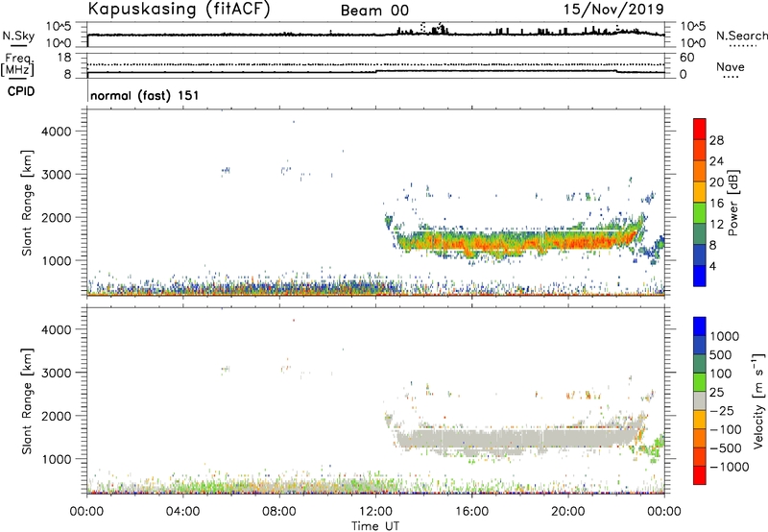
Task: Click the date '15/Nov/2019'
Action: (x=613, y=9)
